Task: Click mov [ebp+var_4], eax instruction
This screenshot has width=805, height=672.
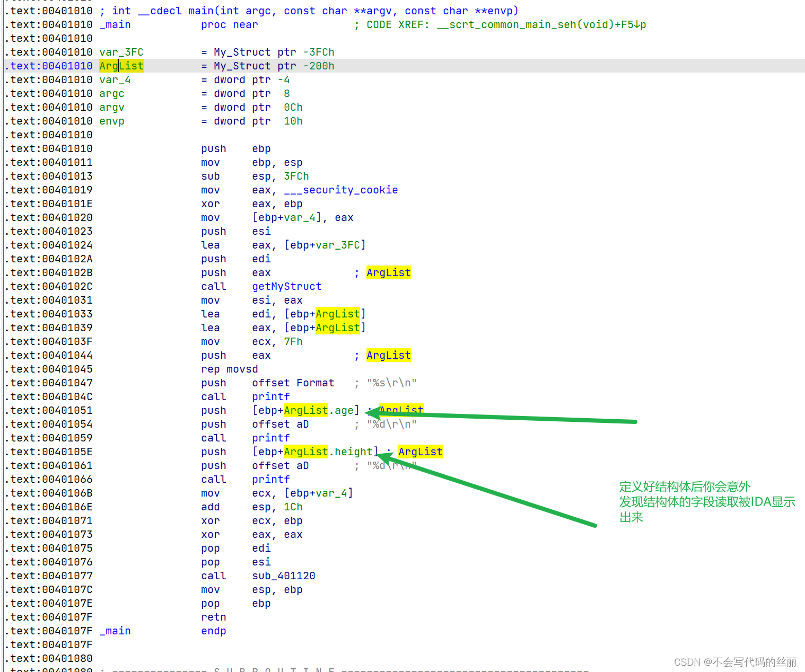Action: tap(277, 217)
